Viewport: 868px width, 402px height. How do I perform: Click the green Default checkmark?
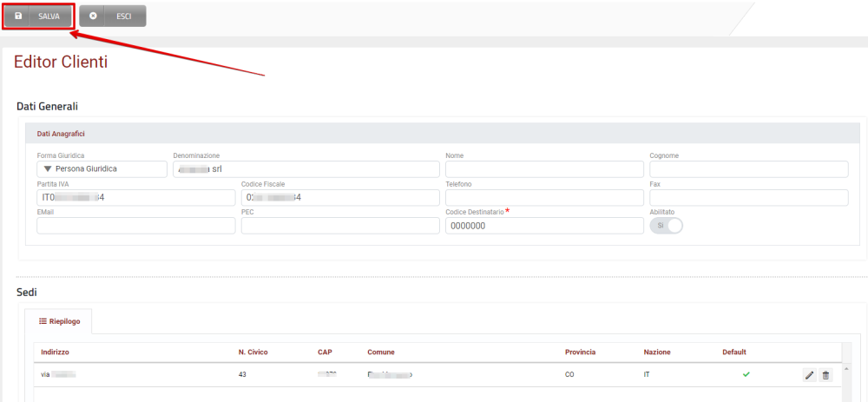coord(746,375)
